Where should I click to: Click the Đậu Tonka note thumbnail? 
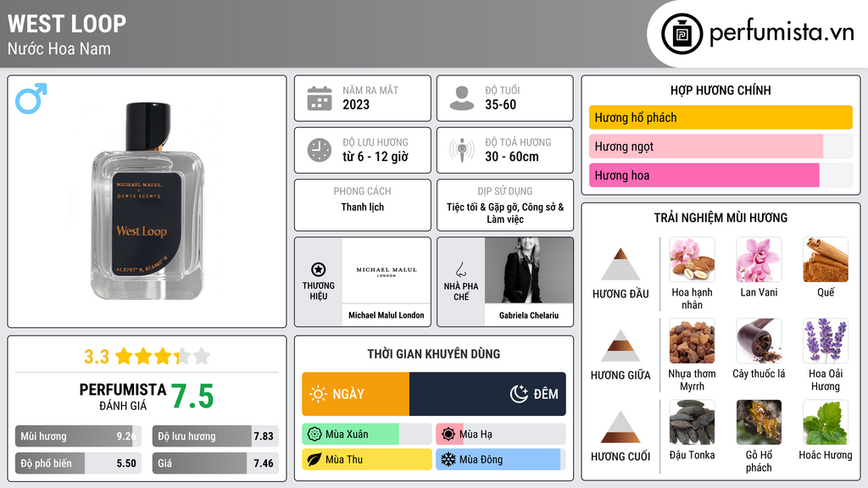[692, 422]
